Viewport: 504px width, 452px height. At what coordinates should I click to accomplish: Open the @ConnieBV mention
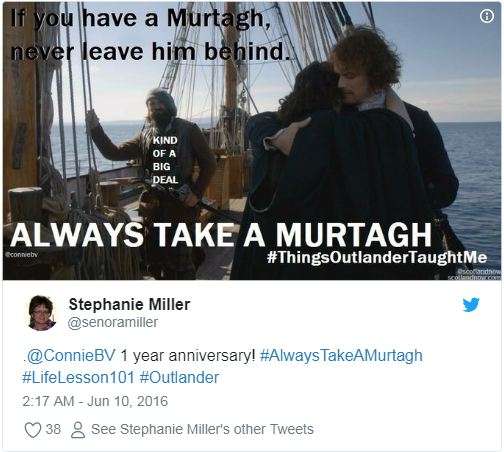(71, 356)
